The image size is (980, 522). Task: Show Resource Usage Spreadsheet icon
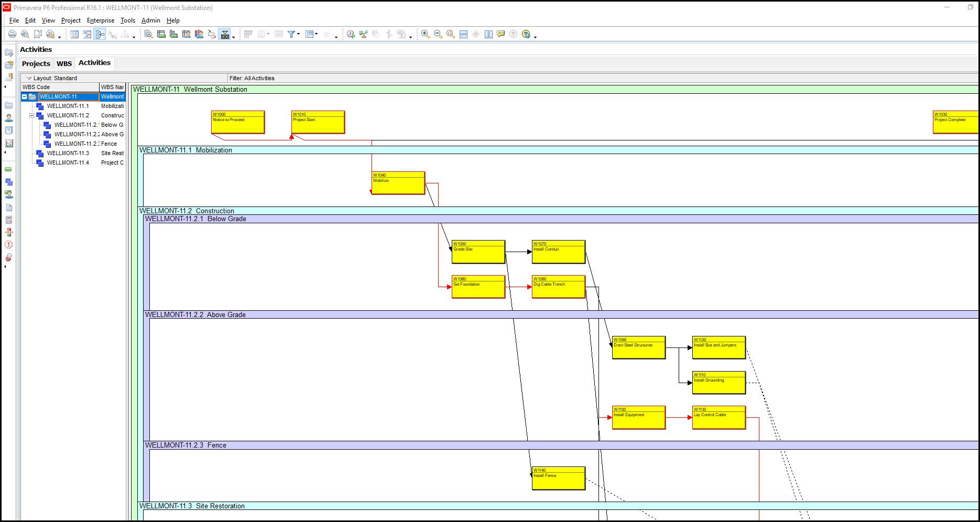click(x=187, y=34)
